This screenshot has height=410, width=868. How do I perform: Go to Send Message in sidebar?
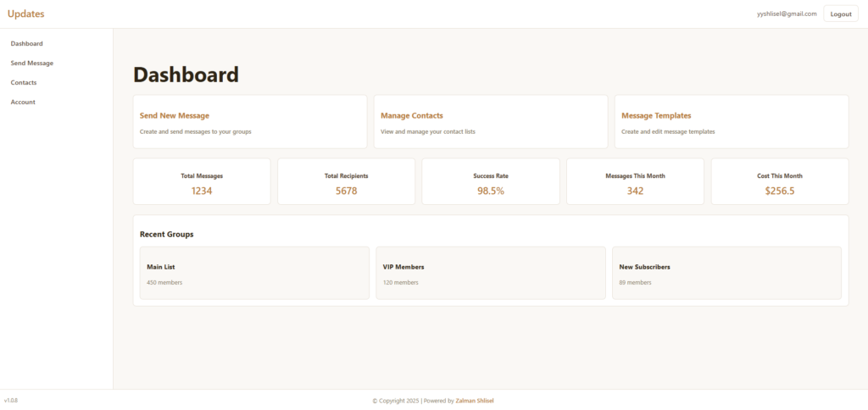click(x=32, y=63)
